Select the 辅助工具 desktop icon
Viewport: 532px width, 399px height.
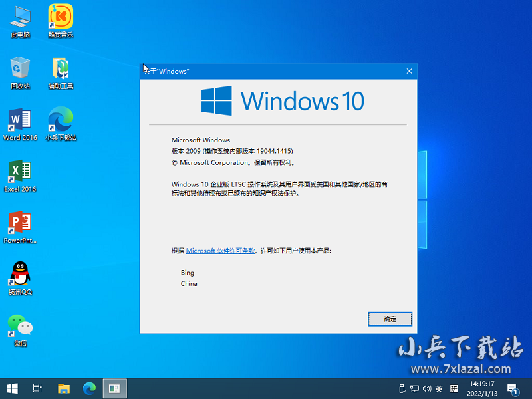pyautogui.click(x=61, y=73)
